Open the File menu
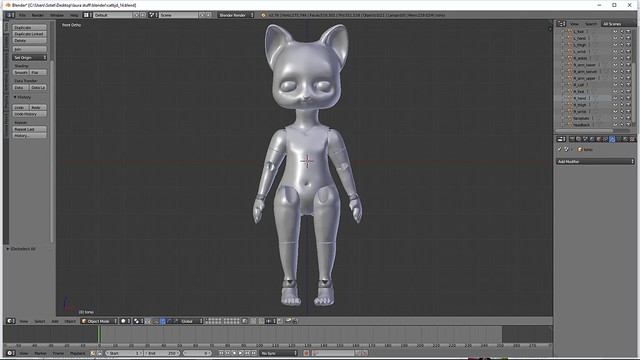The height and width of the screenshot is (360, 640). pos(22,15)
